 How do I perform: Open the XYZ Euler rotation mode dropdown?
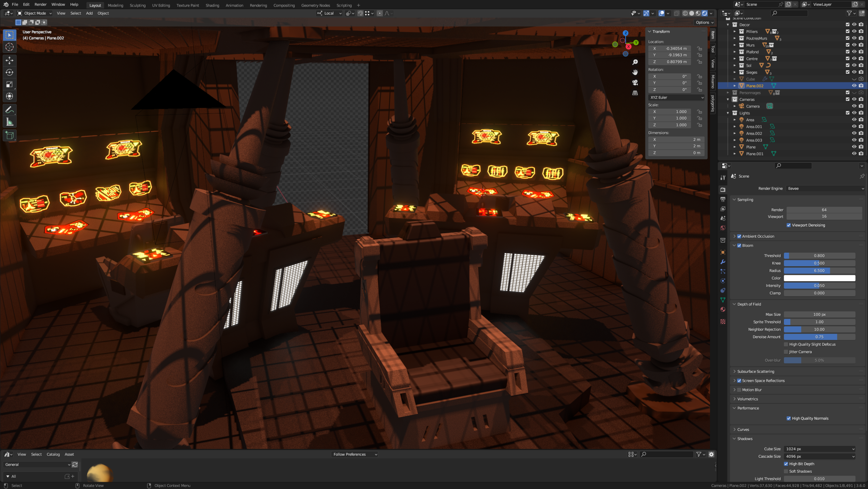tap(676, 98)
